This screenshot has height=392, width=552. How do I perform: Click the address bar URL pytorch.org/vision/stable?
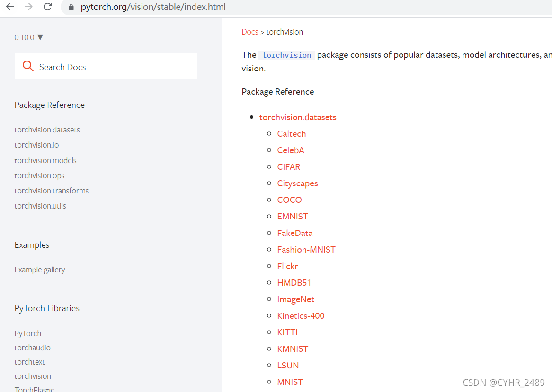click(x=153, y=7)
